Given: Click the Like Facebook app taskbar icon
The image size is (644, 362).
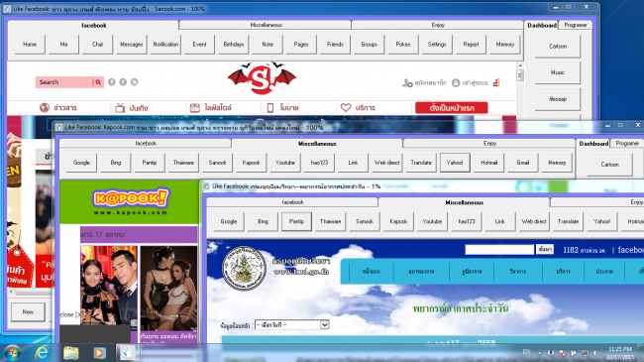Looking at the screenshot, I should [128, 352].
